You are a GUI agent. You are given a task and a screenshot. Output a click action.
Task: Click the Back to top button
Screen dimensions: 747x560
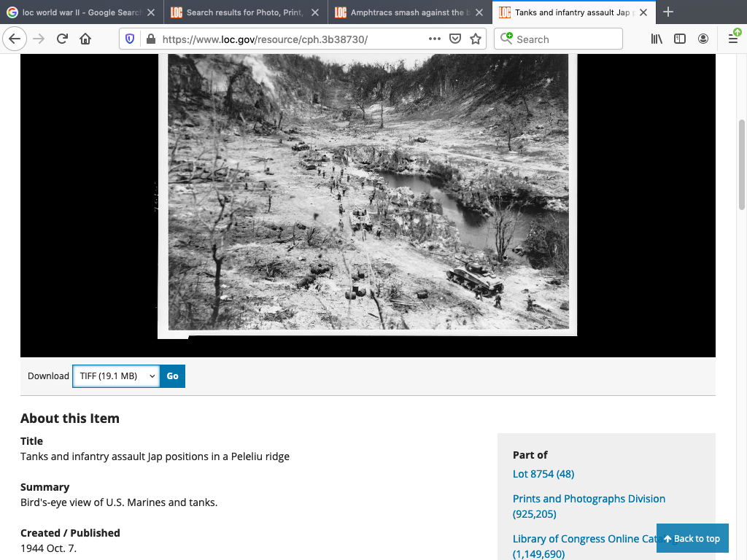pyautogui.click(x=692, y=539)
